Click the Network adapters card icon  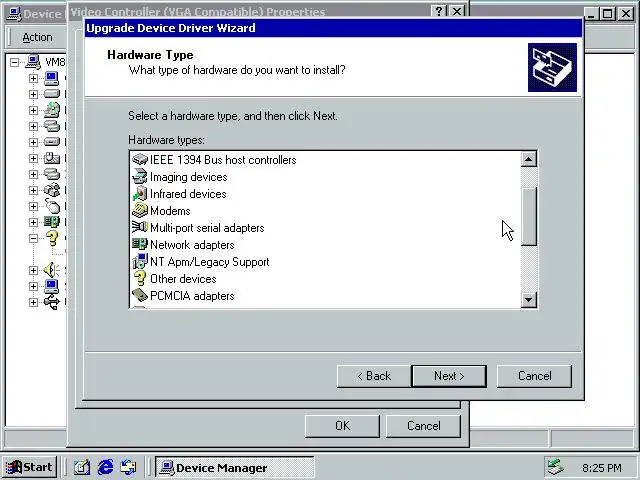[x=140, y=244]
